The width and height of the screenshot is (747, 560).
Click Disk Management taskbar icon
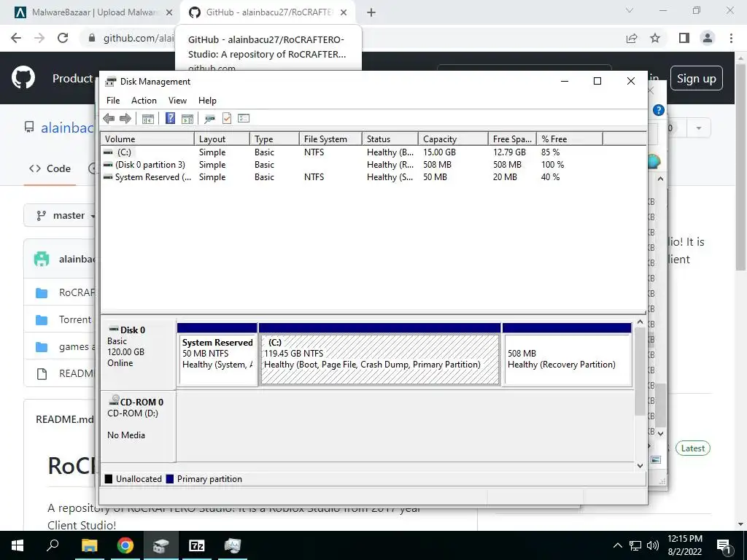[161, 545]
